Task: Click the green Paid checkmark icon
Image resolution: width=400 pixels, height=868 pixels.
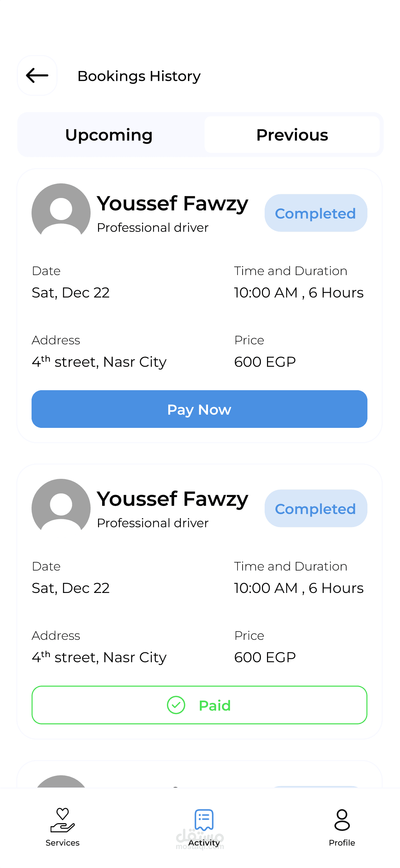Action: pyautogui.click(x=176, y=705)
